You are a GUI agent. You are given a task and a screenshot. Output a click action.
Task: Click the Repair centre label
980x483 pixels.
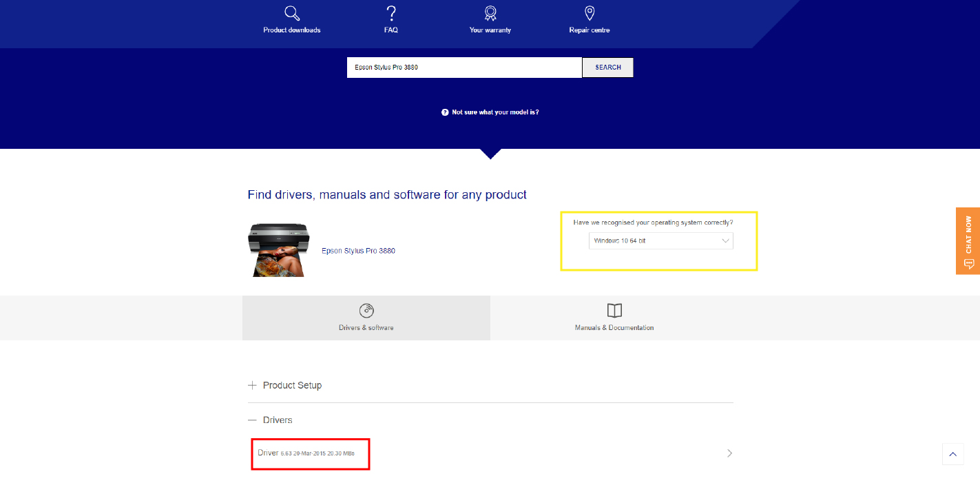pos(590,30)
